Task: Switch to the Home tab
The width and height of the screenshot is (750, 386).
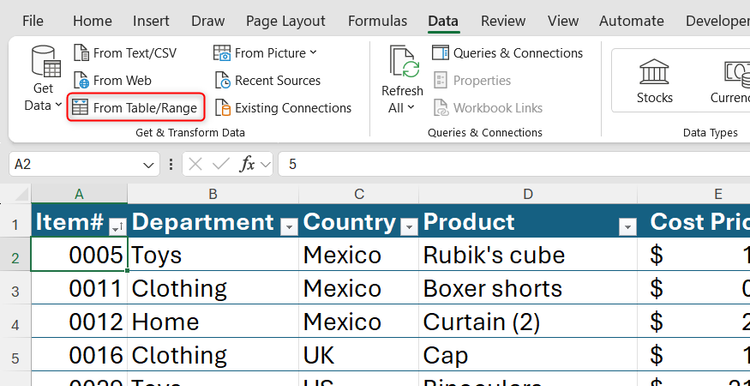Action: tap(92, 21)
